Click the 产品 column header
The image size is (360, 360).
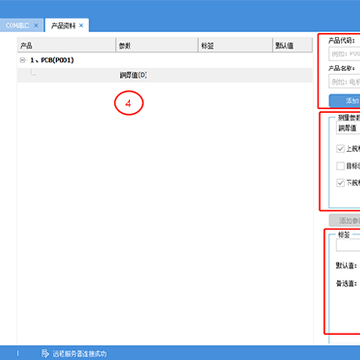[66, 45]
